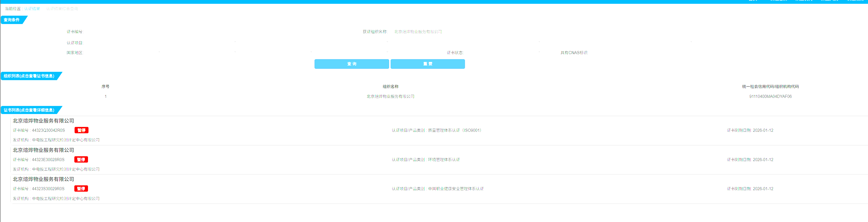Click certificate number 44323S30029R0S

(x=48, y=189)
